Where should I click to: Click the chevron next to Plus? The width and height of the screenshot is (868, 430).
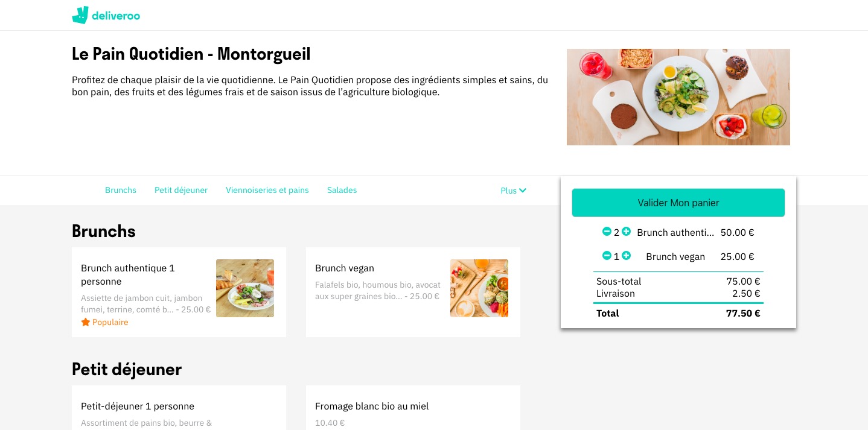click(x=522, y=191)
